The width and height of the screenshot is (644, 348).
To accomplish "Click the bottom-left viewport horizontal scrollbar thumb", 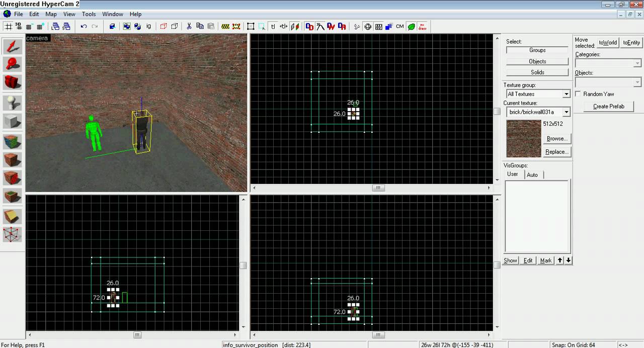I will coord(137,335).
